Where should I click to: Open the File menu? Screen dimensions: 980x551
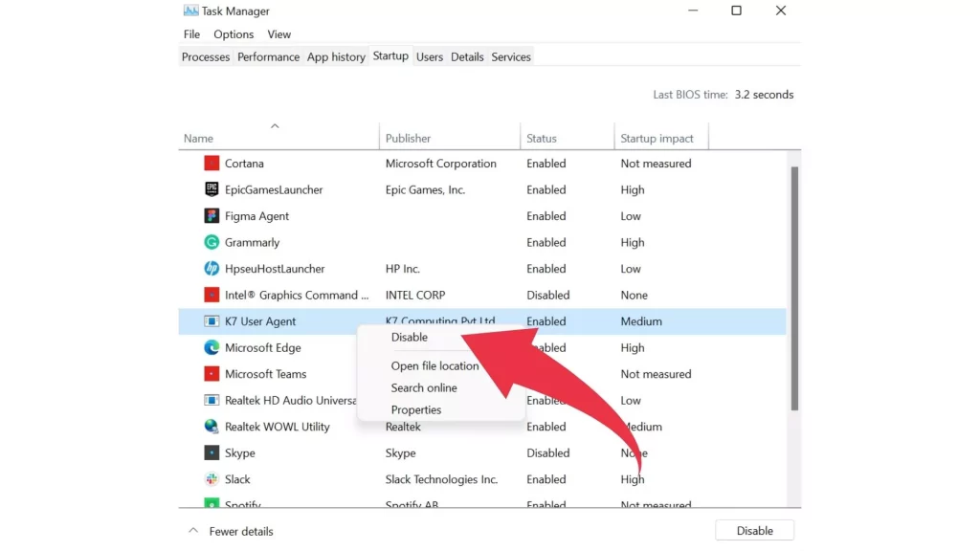coord(191,34)
